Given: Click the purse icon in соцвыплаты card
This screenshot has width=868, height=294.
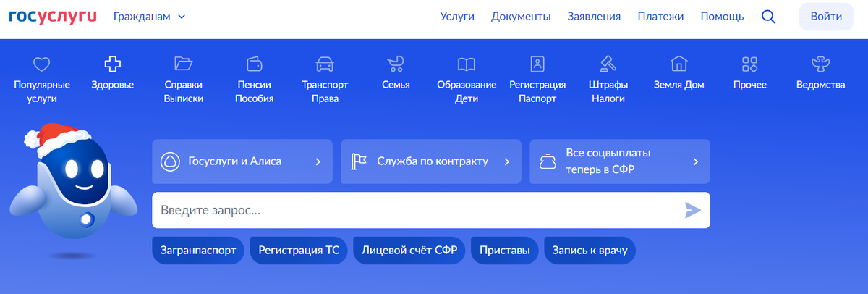Looking at the screenshot, I should [x=548, y=161].
